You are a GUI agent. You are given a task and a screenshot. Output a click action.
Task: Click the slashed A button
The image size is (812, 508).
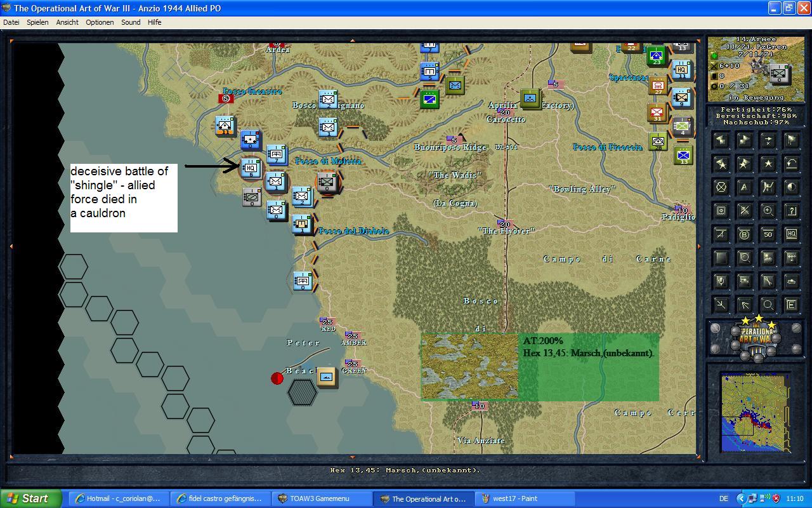point(721,234)
